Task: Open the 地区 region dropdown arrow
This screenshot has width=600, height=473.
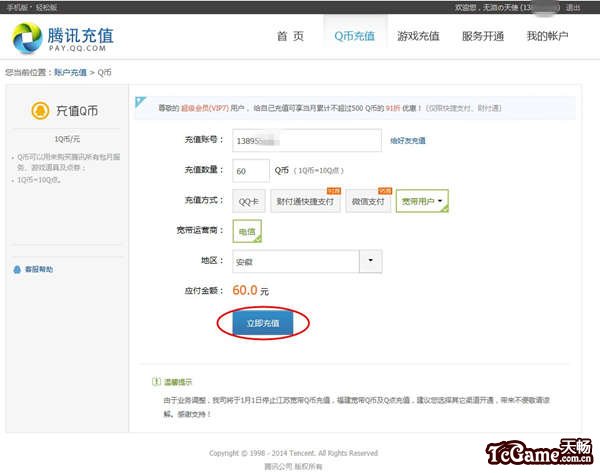Action: tap(370, 261)
